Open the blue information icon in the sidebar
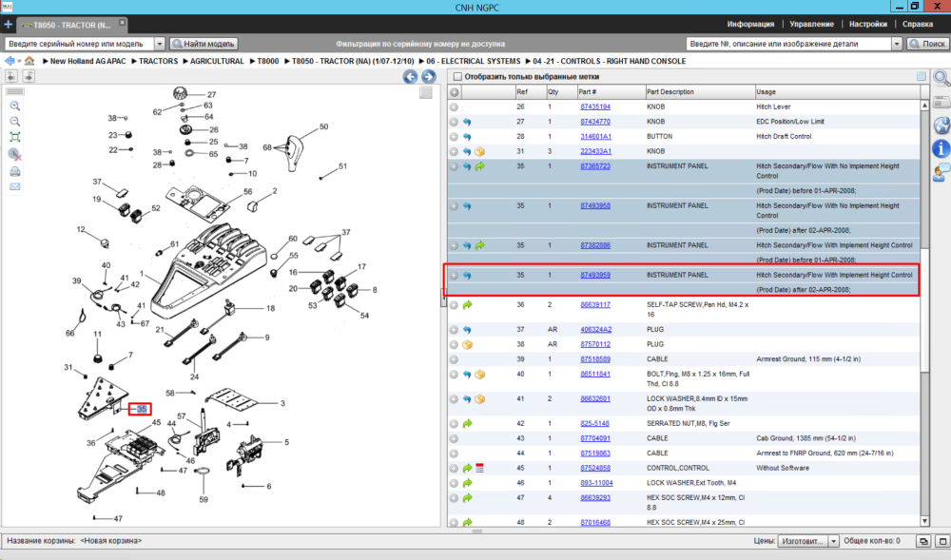The height and width of the screenshot is (560, 951). coord(941,148)
